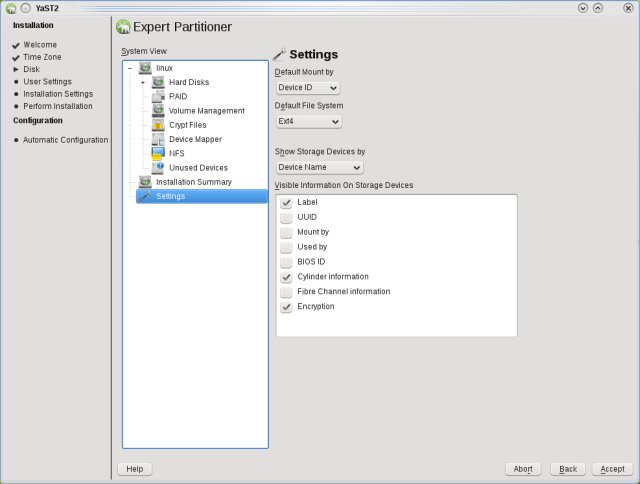Click the Accept button
This screenshot has width=640, height=484.
coord(612,469)
